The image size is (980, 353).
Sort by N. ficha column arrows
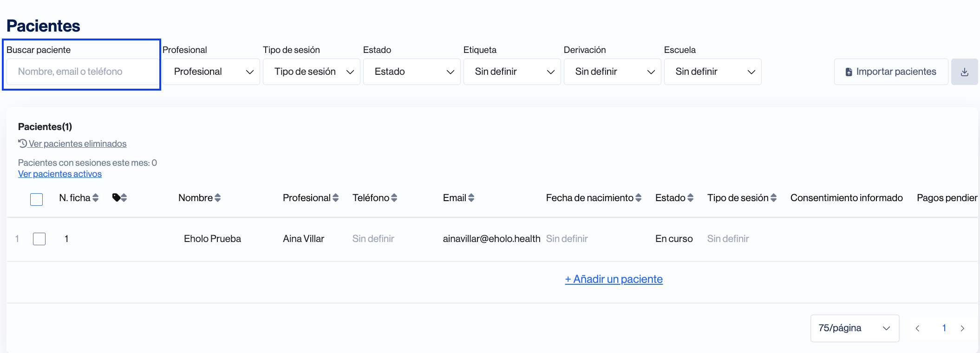tap(96, 198)
